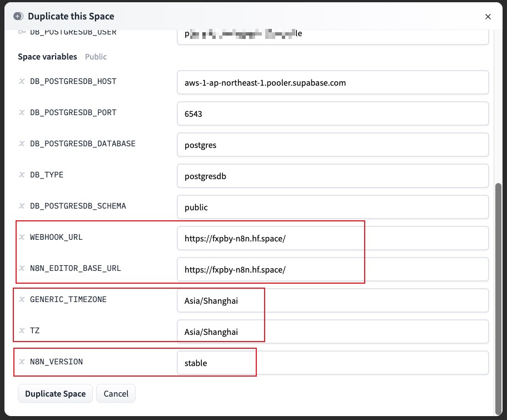Remove the DB_TYPE variable

(22, 175)
